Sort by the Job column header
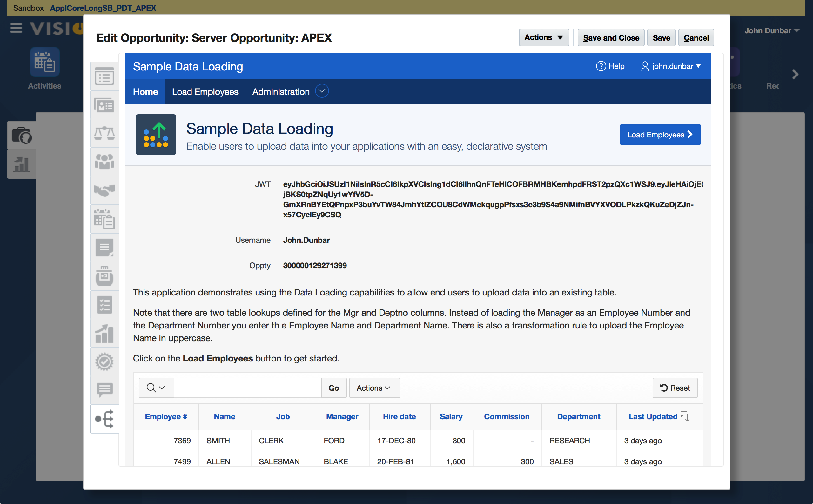The width and height of the screenshot is (813, 504). click(283, 416)
